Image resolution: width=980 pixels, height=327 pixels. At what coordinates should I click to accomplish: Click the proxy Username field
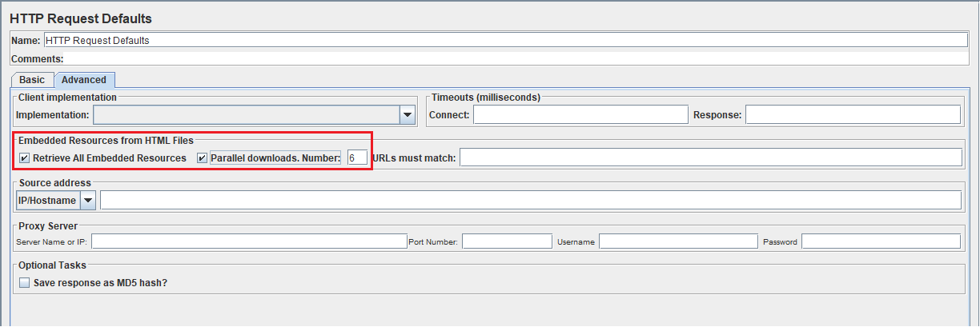(678, 241)
